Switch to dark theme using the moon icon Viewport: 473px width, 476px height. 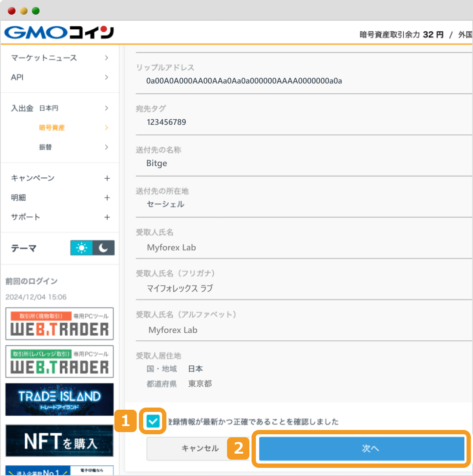(103, 248)
